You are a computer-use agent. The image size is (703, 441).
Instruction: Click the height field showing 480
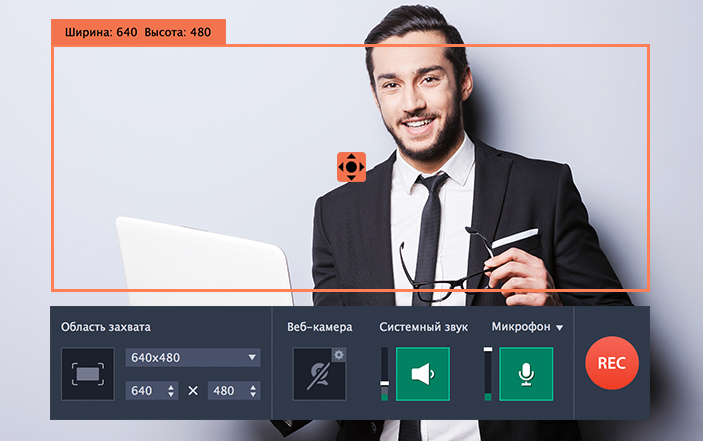(225, 391)
